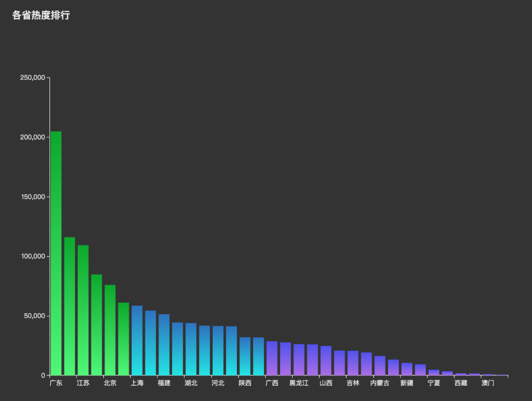Click the purple bar above 吉林
The image size is (532, 401).
[x=353, y=363]
